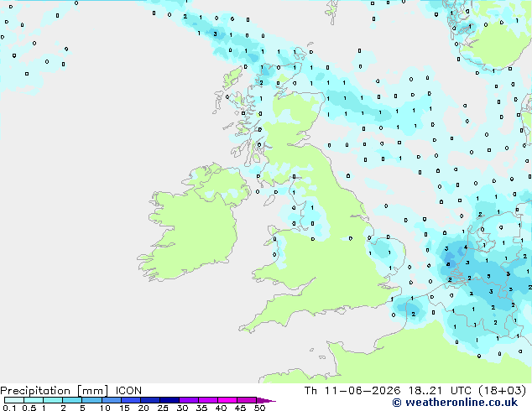Click the forecast offset text (18+03)
The width and height of the screenshot is (532, 411).
pyautogui.click(x=503, y=391)
